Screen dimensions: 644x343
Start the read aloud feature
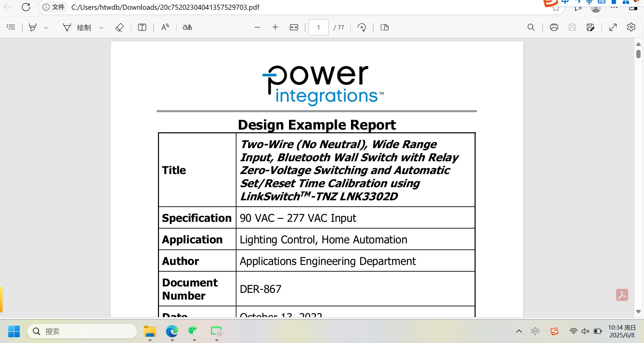pyautogui.click(x=165, y=27)
